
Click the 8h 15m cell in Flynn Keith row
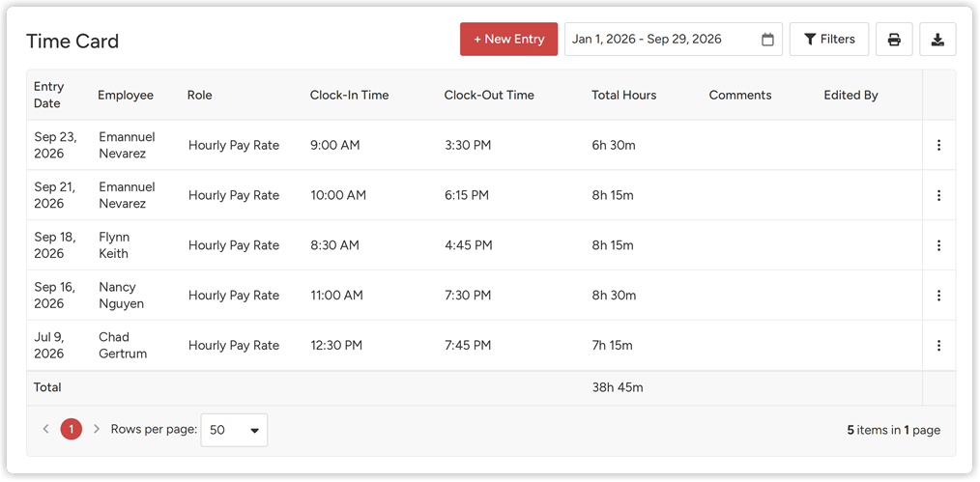tap(613, 245)
